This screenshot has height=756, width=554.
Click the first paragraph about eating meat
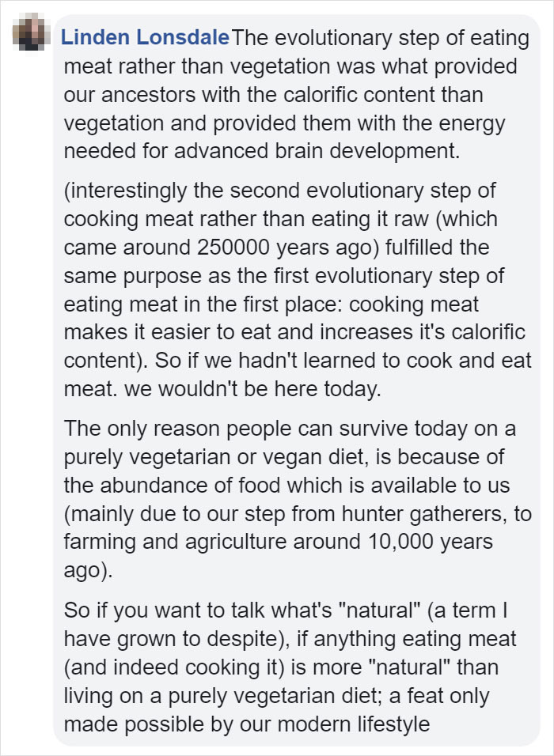(x=296, y=95)
